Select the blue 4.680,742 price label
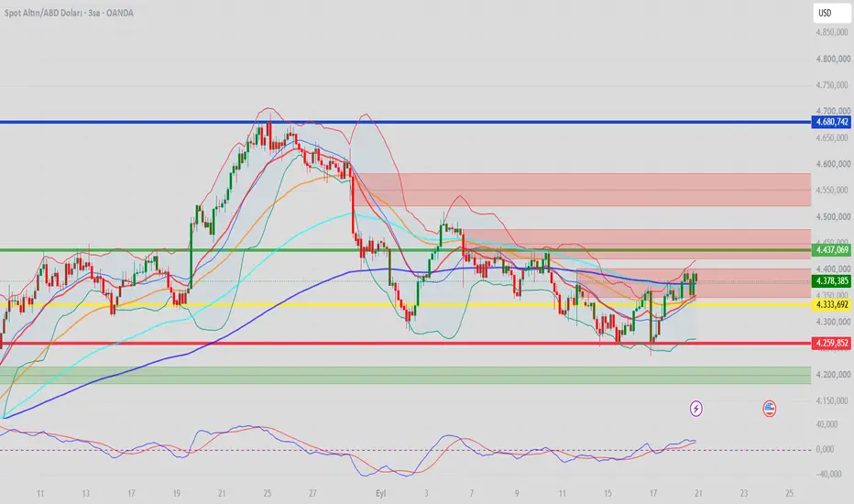This screenshot has width=854, height=504. 830,122
